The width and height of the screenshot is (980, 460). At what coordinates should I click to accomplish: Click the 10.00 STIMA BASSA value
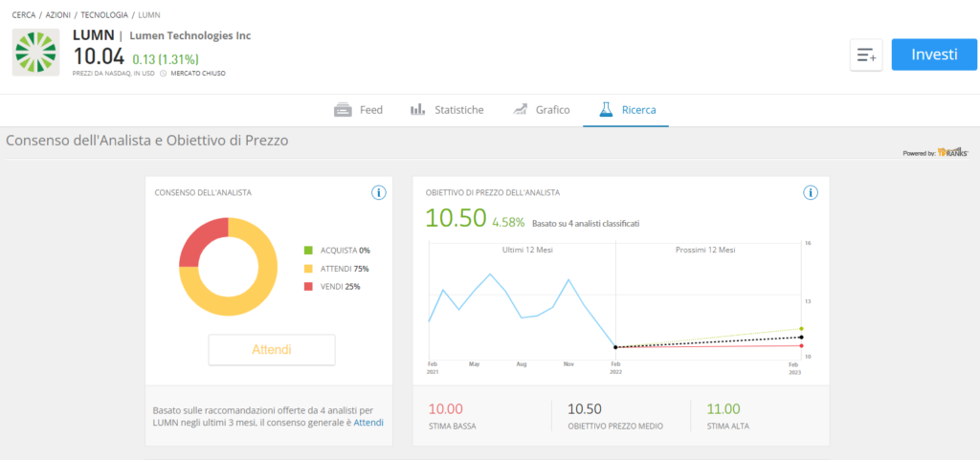446,409
